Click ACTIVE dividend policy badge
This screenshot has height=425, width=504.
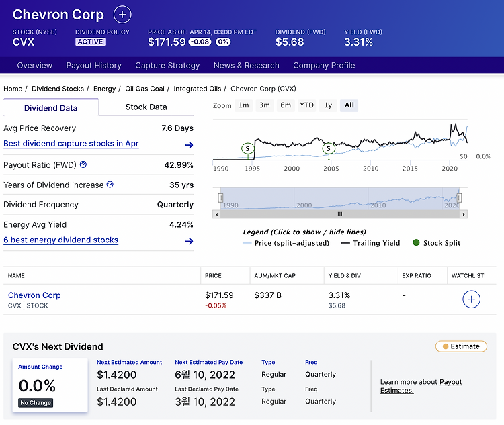coord(90,42)
